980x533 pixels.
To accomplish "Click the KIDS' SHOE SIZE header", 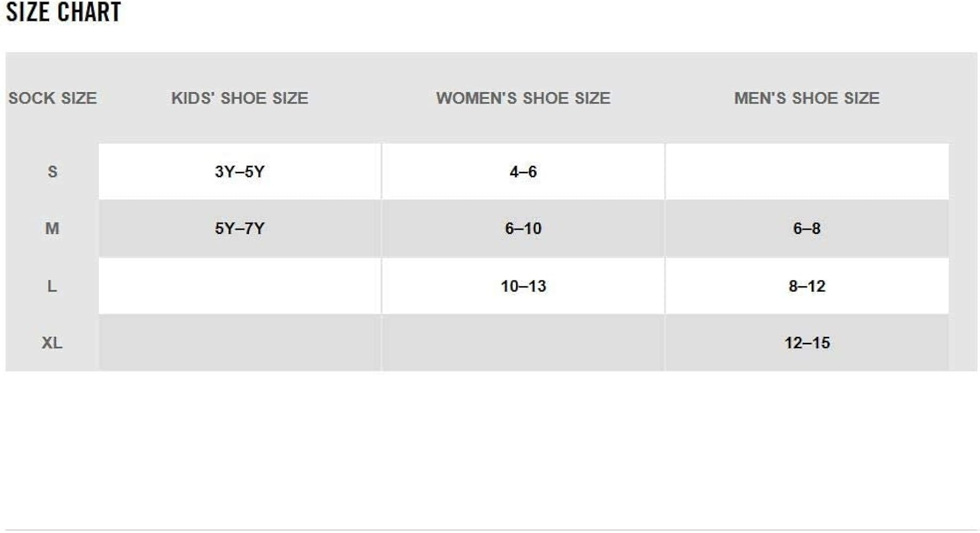I will pyautogui.click(x=239, y=98).
